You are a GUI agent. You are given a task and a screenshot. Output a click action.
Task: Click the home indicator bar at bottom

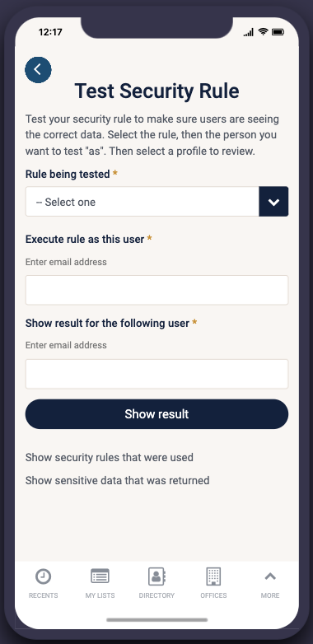[x=156, y=620]
